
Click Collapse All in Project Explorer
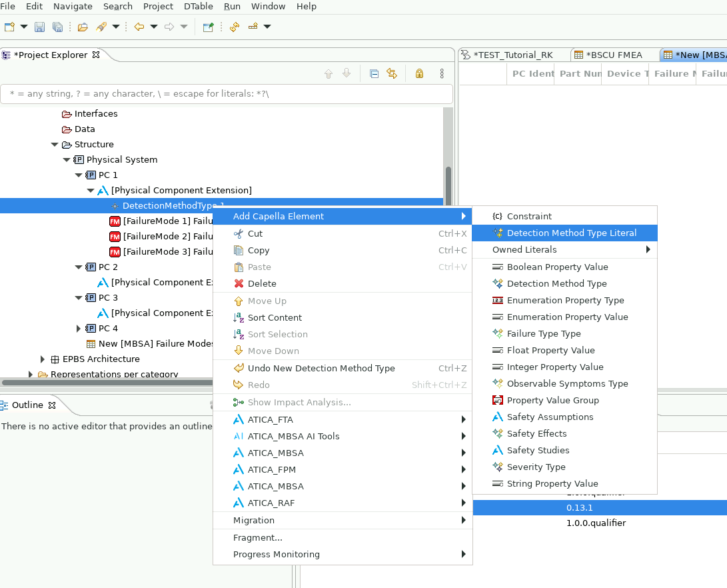click(x=374, y=74)
